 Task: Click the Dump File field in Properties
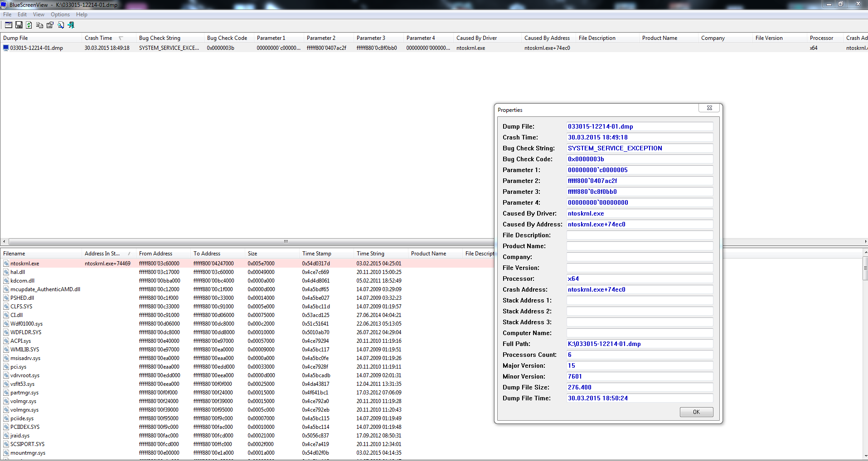click(640, 127)
